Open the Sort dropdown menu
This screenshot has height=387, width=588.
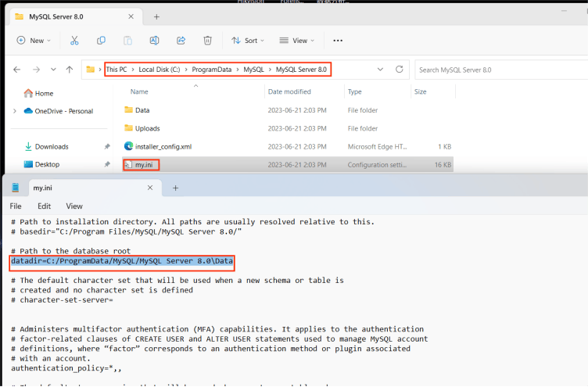[248, 41]
